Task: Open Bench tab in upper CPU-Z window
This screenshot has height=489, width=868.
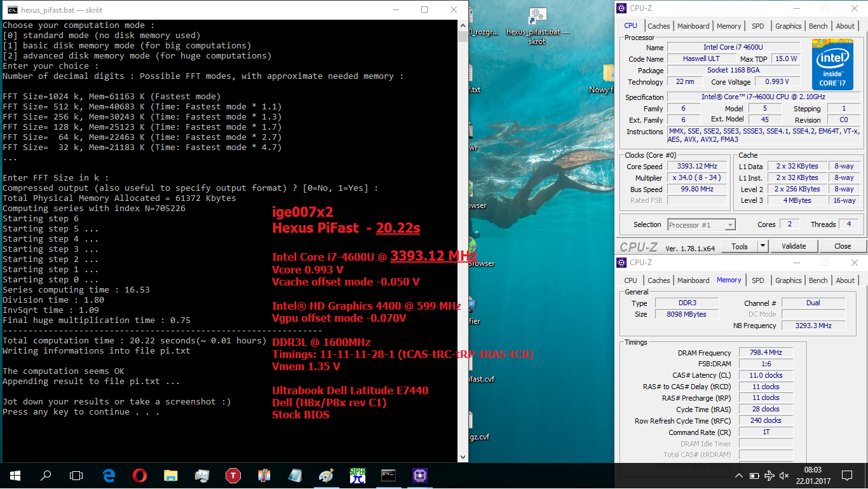Action: pyautogui.click(x=818, y=26)
